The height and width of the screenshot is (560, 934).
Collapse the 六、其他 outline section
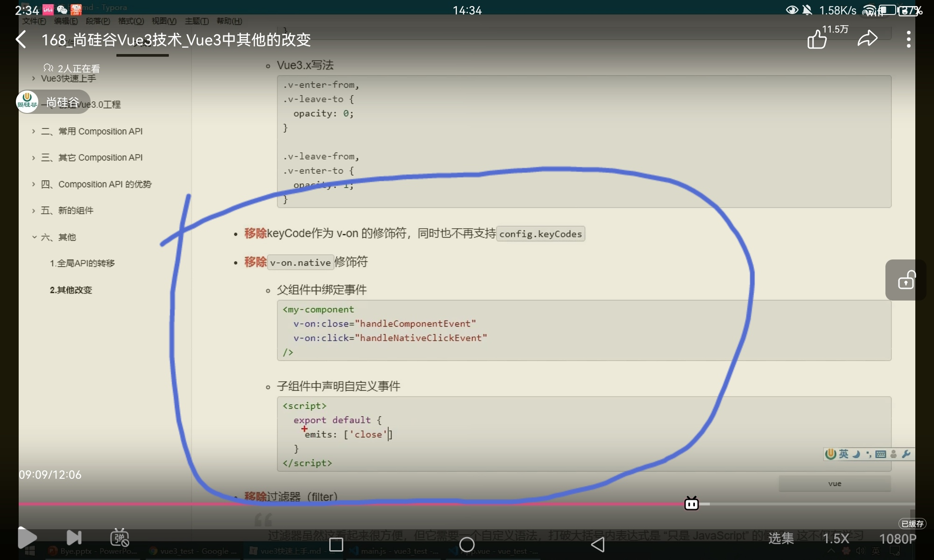34,237
